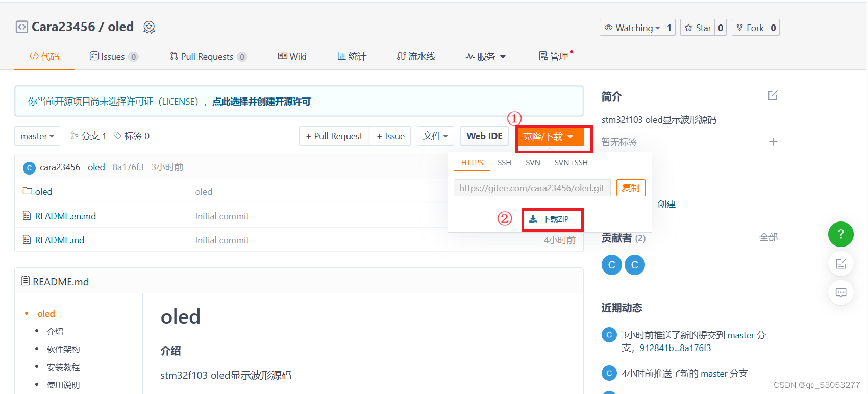Screen dimensions: 868x394
Task: Click the 点此选择并创建开源许可 license link
Action: (261, 102)
